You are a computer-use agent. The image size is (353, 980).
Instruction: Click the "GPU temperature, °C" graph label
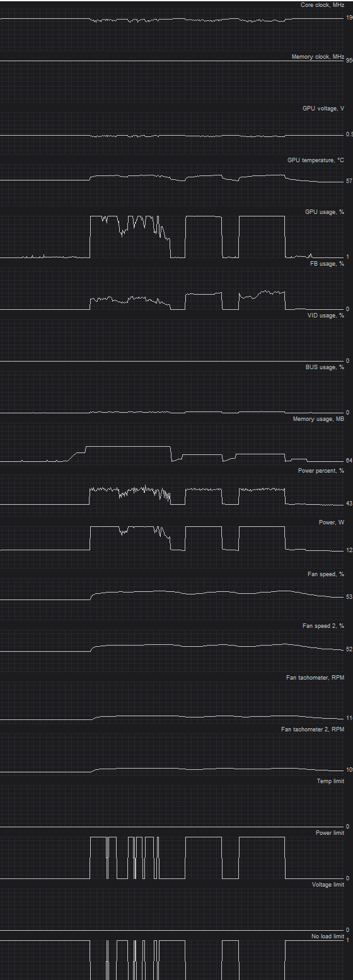[x=316, y=160]
